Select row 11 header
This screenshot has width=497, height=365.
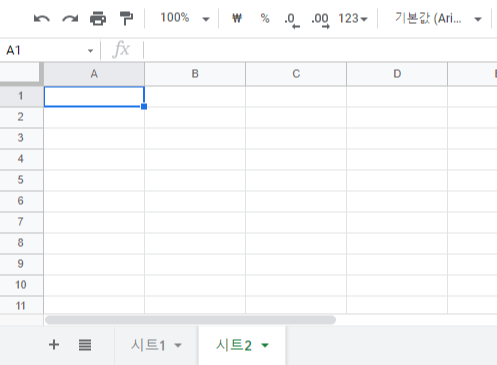click(21, 305)
